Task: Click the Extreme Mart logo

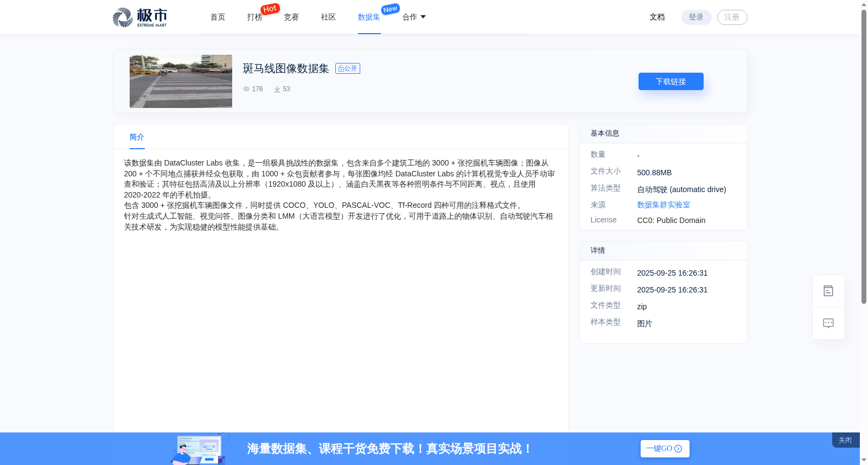Action: tap(140, 17)
